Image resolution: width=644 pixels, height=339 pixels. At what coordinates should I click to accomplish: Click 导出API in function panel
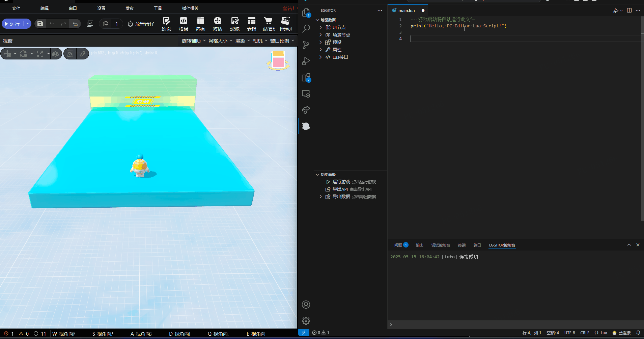(340, 189)
